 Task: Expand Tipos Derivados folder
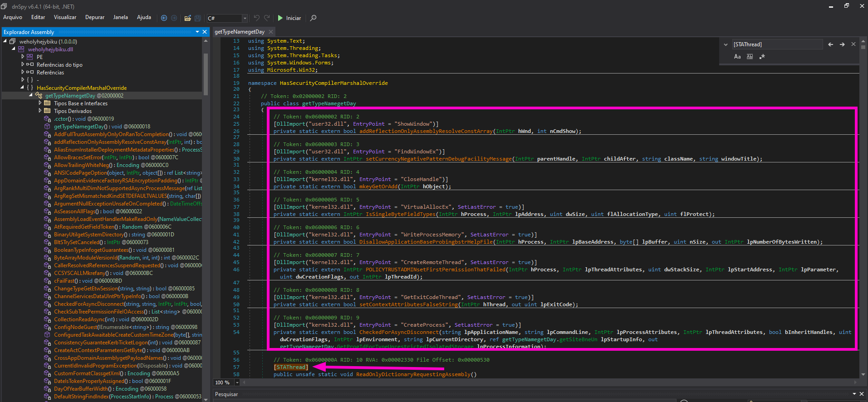40,111
